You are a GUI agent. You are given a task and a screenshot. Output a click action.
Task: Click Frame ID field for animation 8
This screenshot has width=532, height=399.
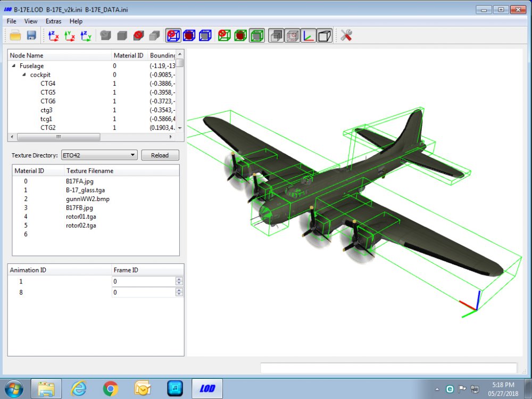144,293
